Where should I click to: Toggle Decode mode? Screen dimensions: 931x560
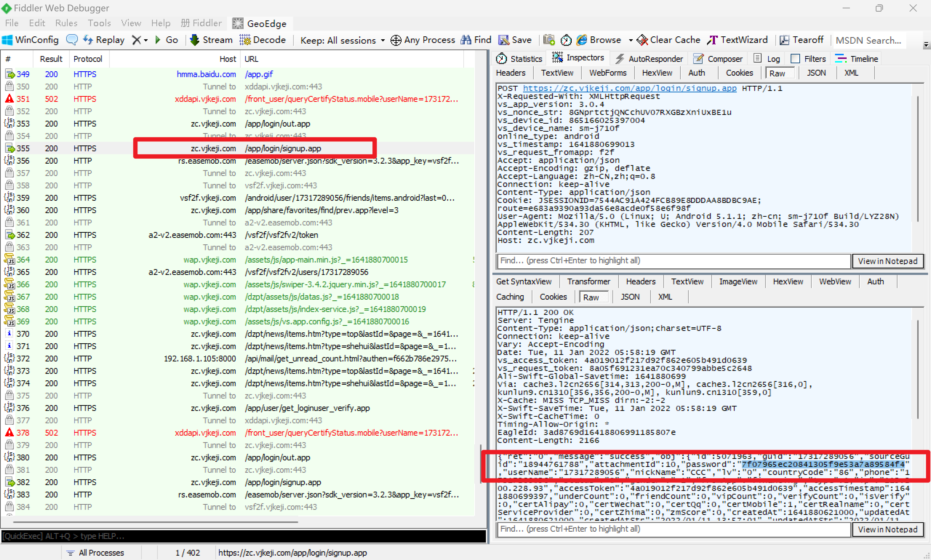(x=263, y=40)
